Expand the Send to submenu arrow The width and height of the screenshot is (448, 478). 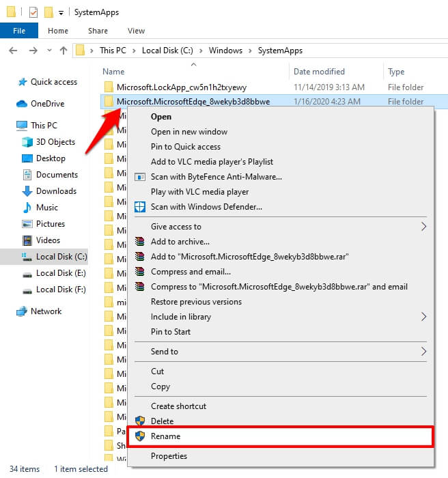(x=423, y=352)
